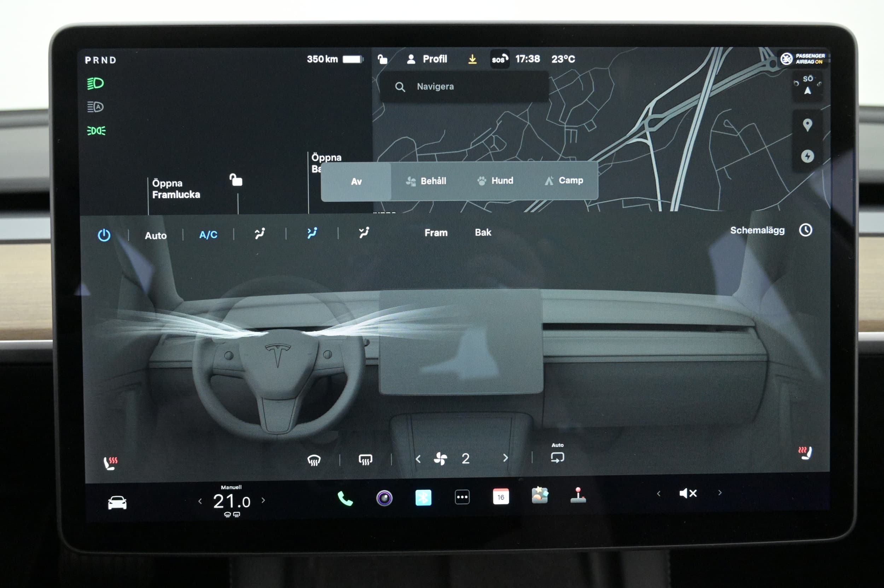The height and width of the screenshot is (588, 884).
Task: Lower temperature with left arrow
Action: [x=200, y=501]
